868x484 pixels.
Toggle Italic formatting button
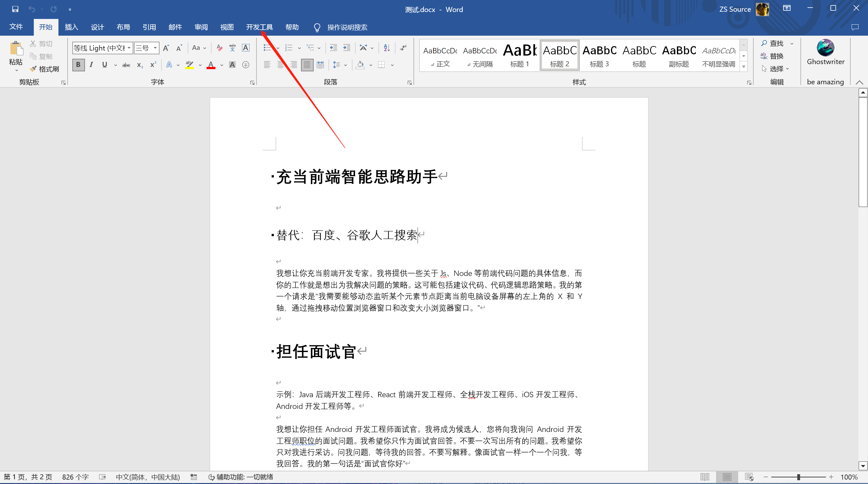91,65
